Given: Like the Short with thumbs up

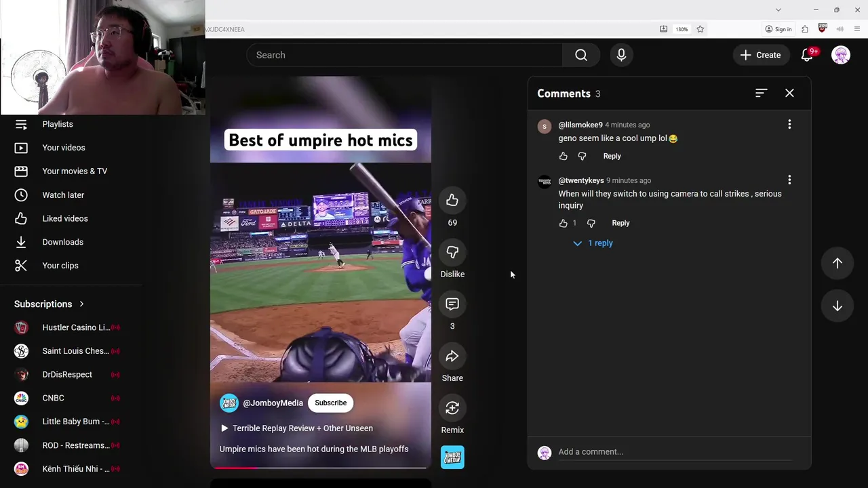Looking at the screenshot, I should [x=452, y=200].
